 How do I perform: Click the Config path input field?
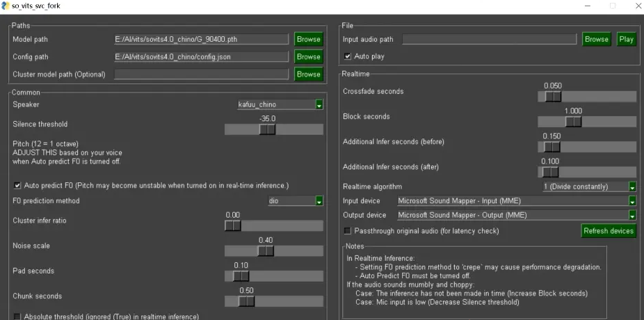tap(201, 56)
